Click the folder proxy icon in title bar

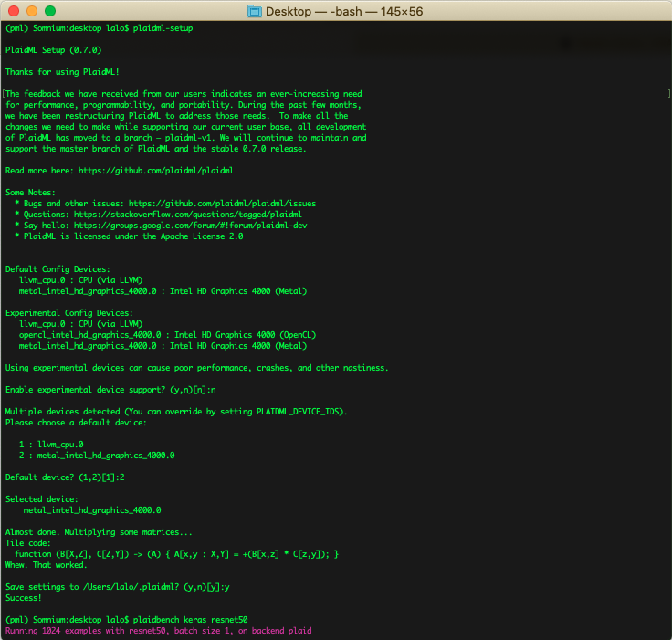(x=255, y=11)
